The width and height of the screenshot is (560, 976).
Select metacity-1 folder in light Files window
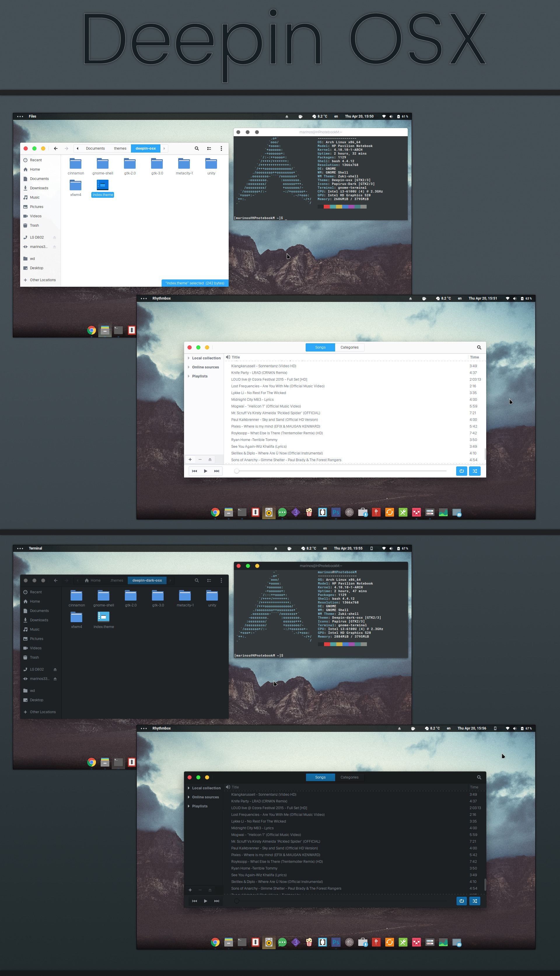(x=184, y=167)
